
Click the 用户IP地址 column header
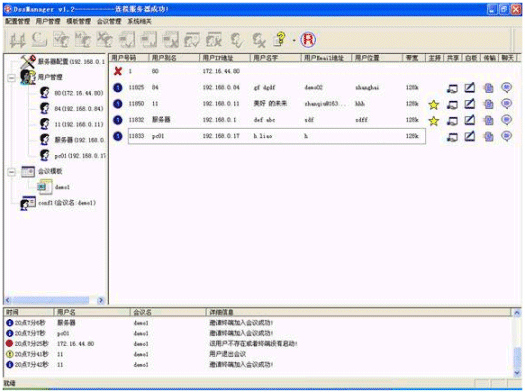point(225,58)
